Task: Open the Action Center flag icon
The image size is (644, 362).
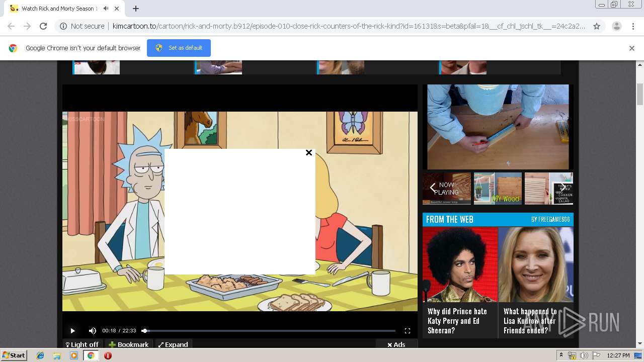Action: pos(596,355)
